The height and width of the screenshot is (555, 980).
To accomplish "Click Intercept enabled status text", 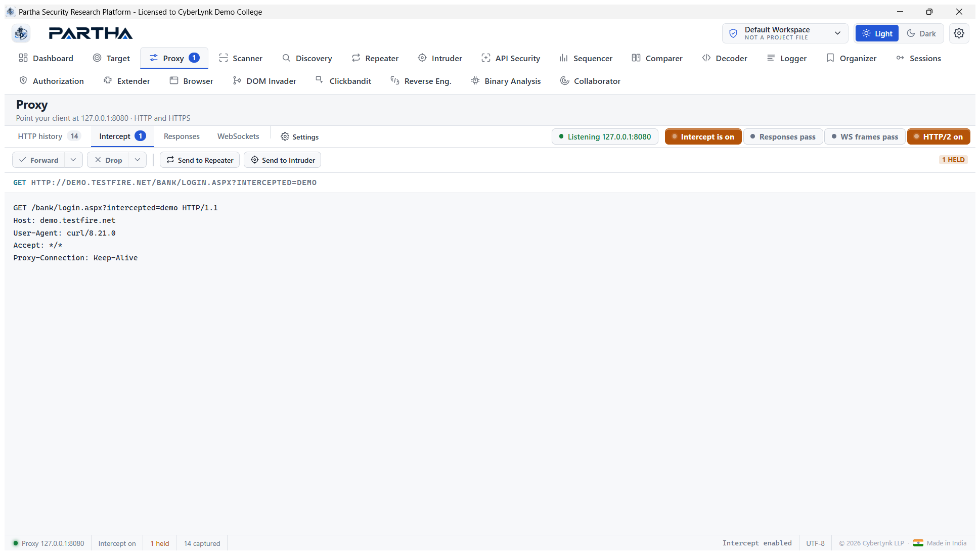I will (757, 543).
